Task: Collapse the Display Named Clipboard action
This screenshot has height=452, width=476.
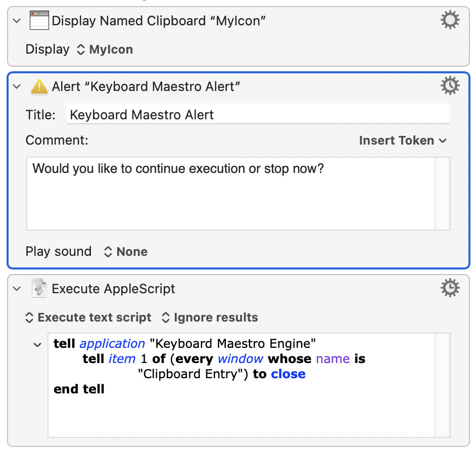Action: pos(17,21)
